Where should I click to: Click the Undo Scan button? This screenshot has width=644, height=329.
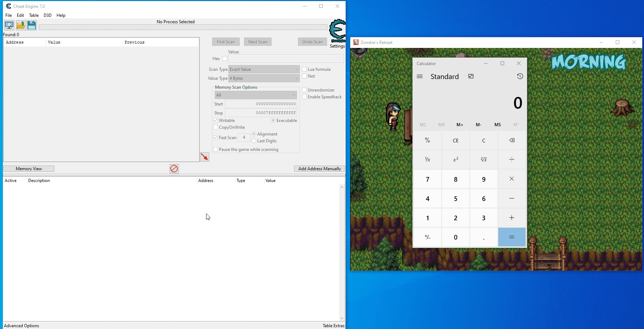point(312,42)
